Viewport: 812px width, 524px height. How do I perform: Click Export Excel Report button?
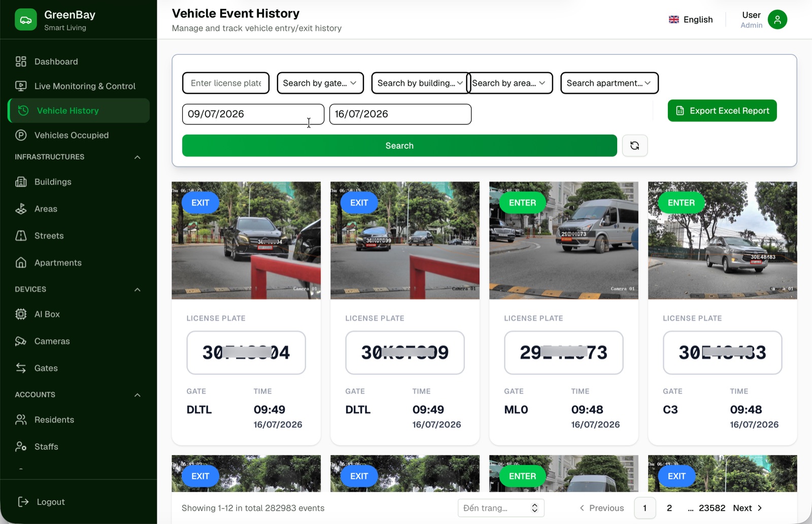(722, 111)
